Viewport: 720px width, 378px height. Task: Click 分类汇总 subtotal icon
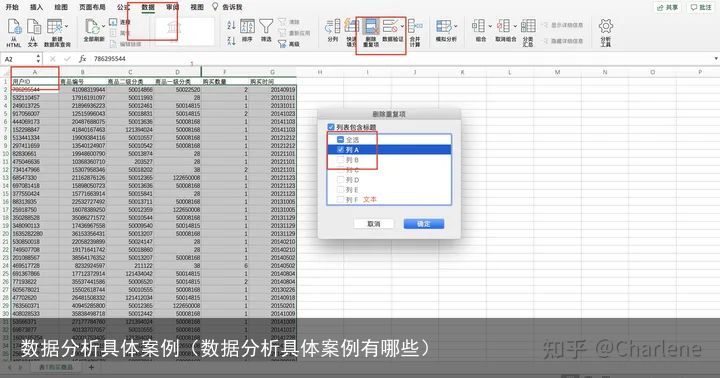coord(528,27)
